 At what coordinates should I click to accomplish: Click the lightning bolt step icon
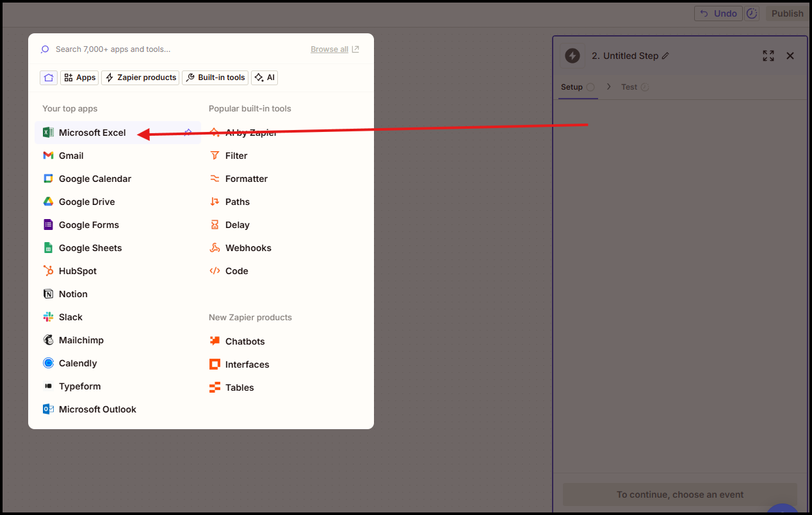click(572, 56)
